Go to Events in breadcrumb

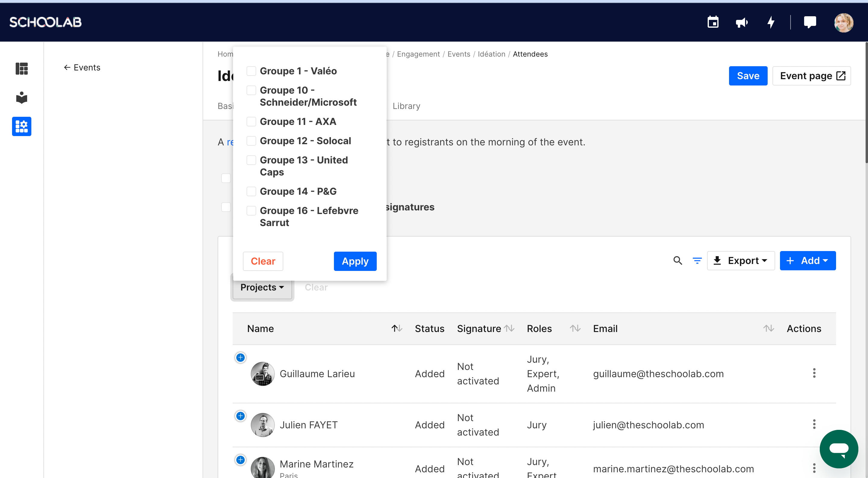[x=459, y=54]
